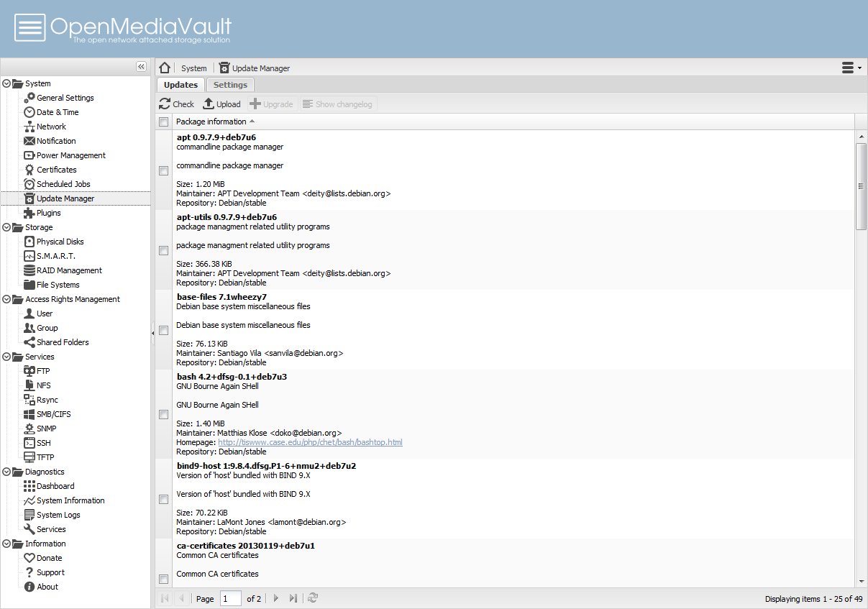868x609 pixels.
Task: Open System Logs list icon
Action: coord(29,515)
